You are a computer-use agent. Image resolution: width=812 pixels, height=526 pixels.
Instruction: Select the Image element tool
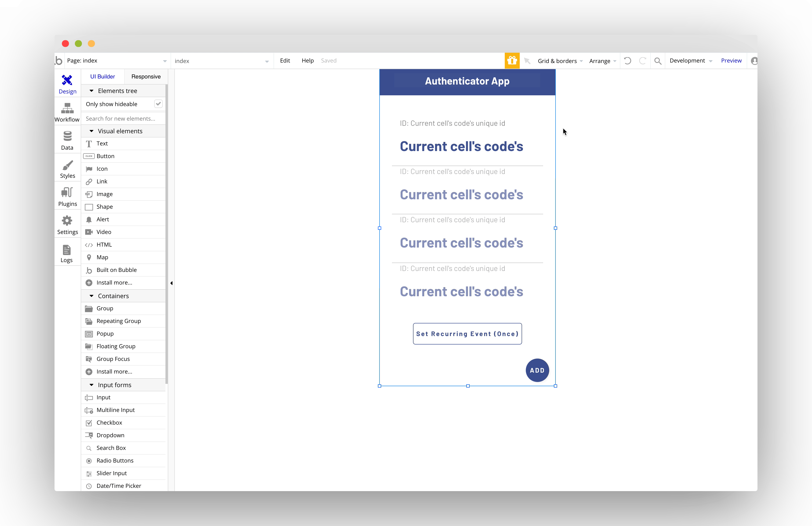coord(123,194)
